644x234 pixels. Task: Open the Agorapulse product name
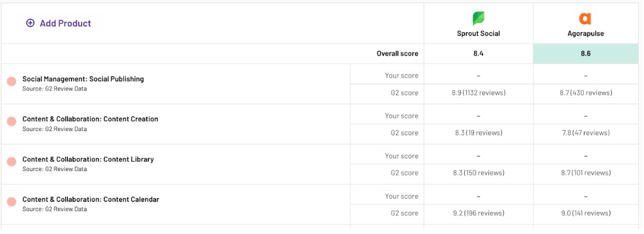[585, 34]
